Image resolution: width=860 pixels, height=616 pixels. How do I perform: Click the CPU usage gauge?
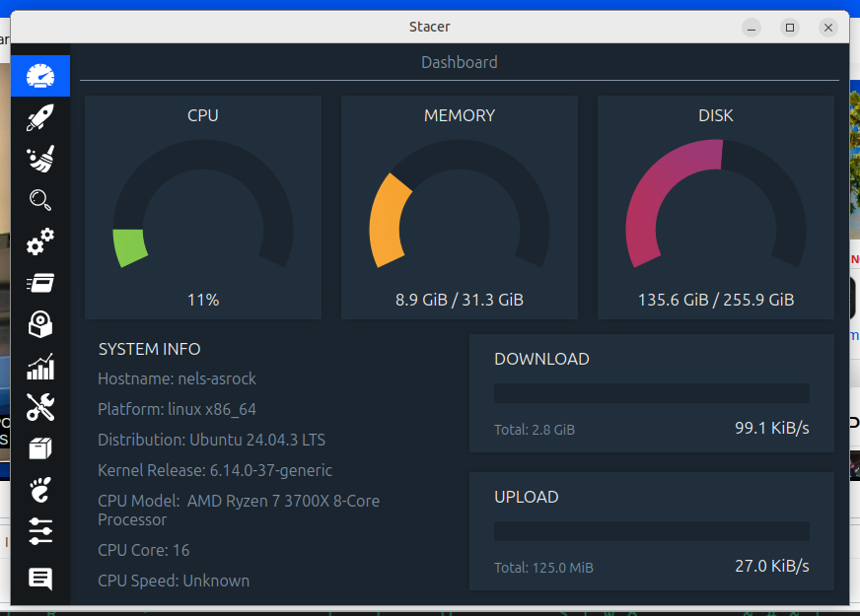coord(203,207)
